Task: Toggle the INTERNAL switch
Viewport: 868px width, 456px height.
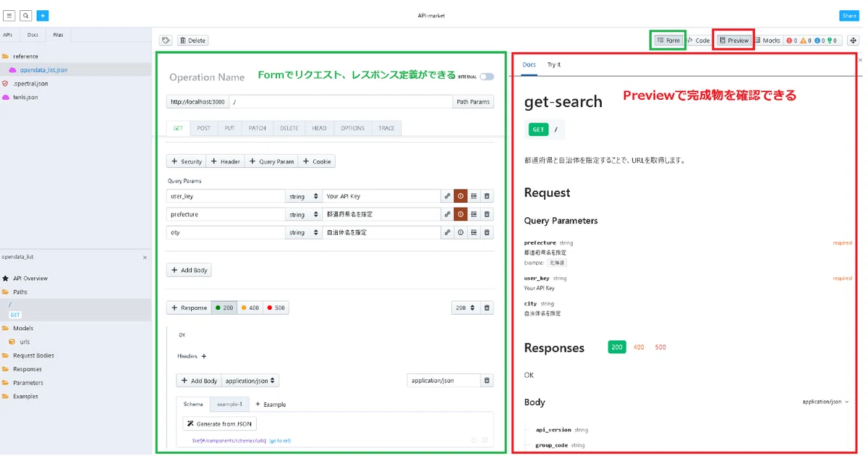Action: [487, 77]
